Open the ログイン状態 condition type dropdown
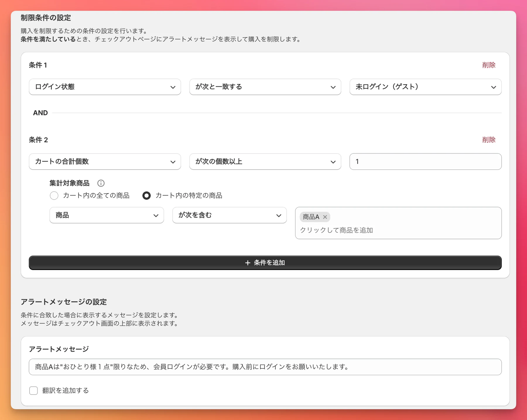 (x=105, y=87)
